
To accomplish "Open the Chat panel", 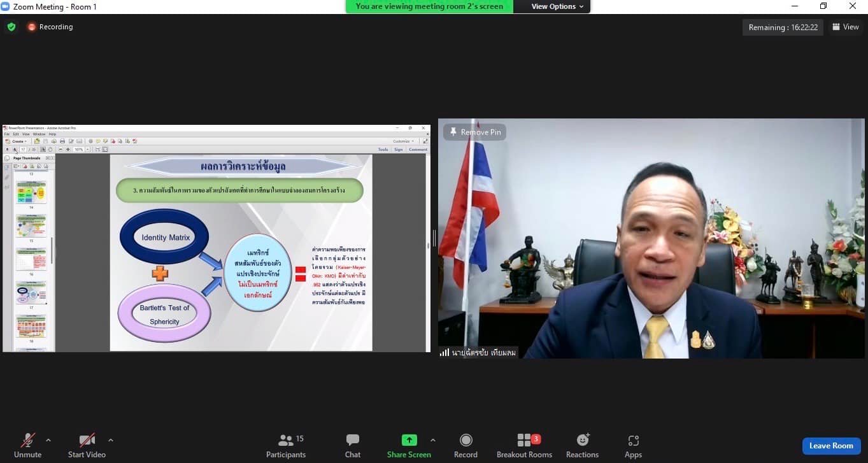I will tap(353, 441).
